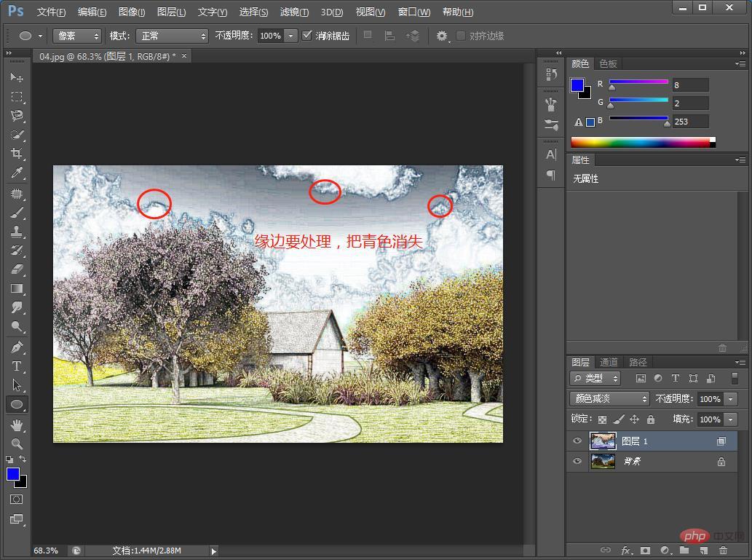Screen dimensions: 752x560
Task: Open the 像素 tool mode dropdown
Action: (76, 36)
